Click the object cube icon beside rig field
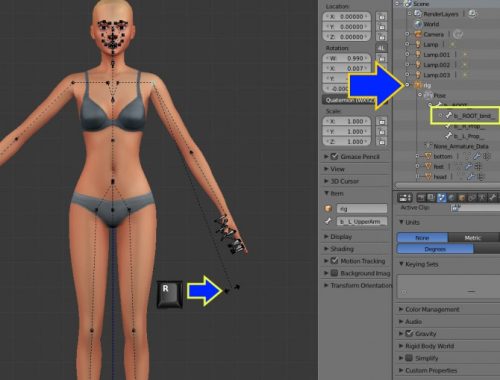 pos(328,209)
